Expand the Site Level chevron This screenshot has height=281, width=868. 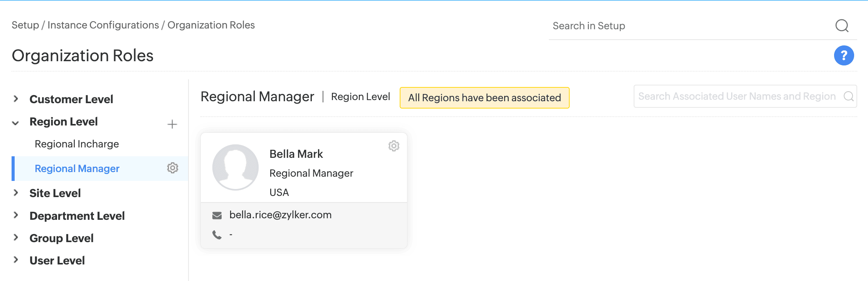(16, 193)
